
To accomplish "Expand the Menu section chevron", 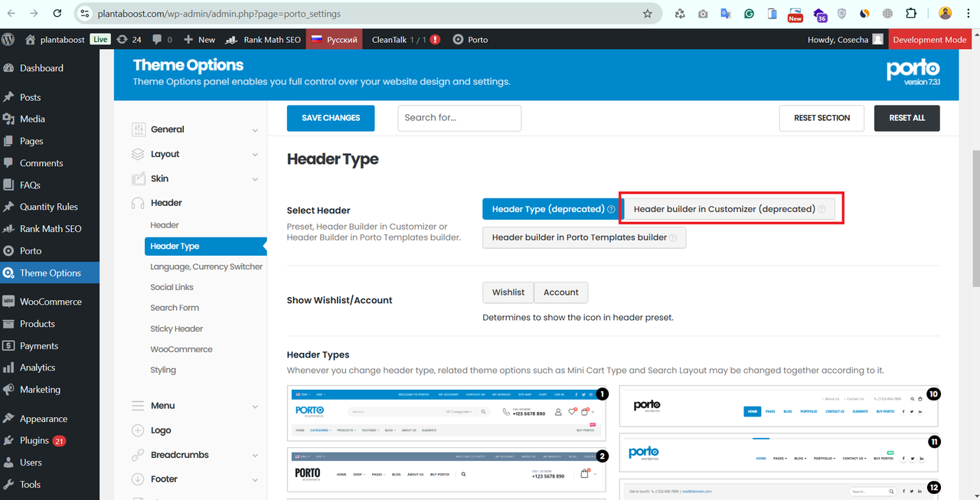I will [255, 407].
